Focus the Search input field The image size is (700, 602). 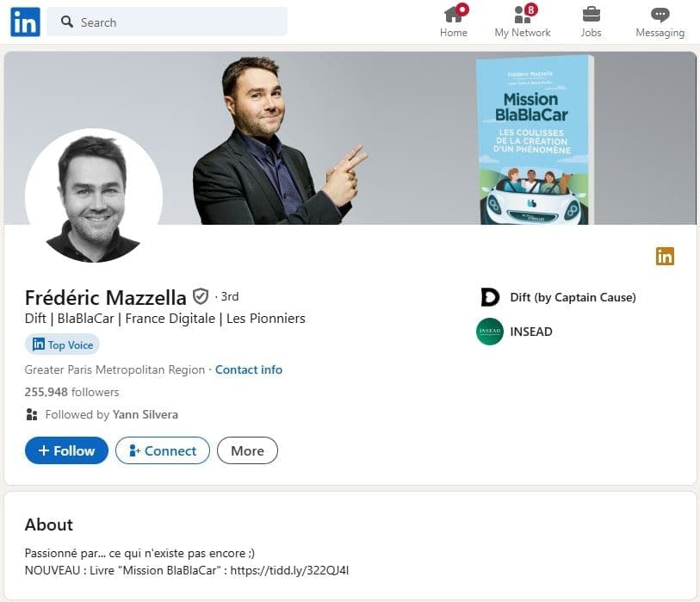coord(167,22)
